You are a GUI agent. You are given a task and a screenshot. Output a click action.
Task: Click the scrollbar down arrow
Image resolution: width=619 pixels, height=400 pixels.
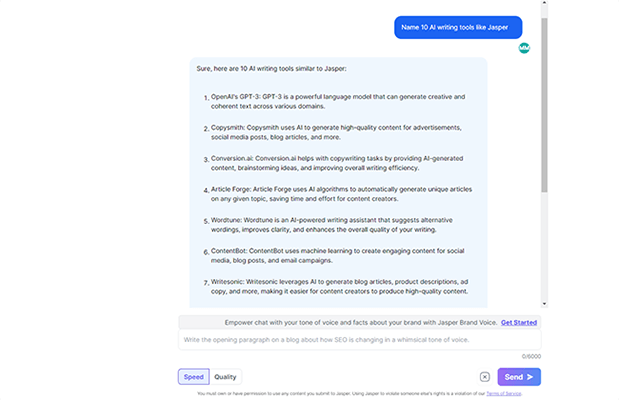(544, 303)
